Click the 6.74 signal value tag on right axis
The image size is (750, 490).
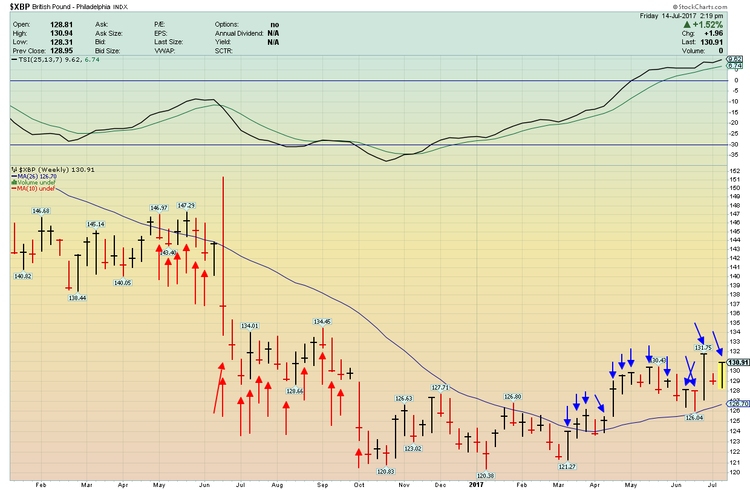[734, 66]
